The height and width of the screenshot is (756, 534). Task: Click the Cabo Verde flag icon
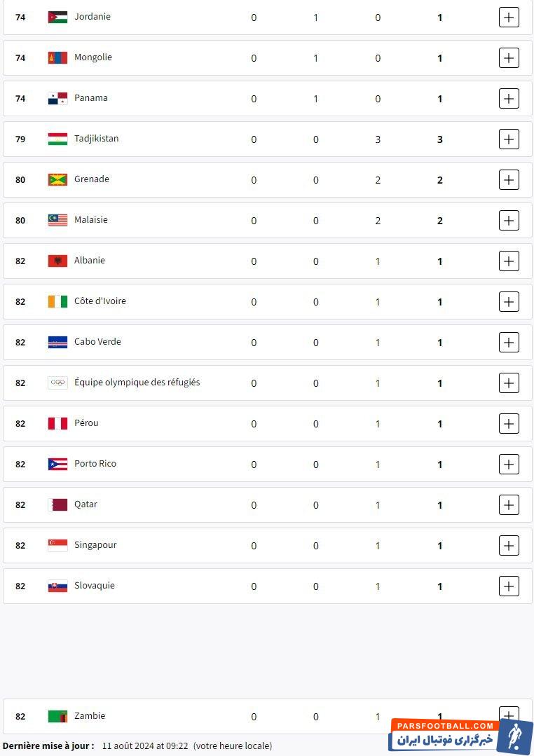tap(57, 342)
